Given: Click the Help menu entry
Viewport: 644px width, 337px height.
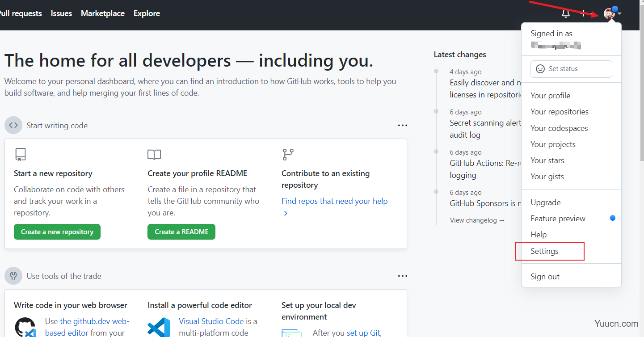Looking at the screenshot, I should (571, 235).
